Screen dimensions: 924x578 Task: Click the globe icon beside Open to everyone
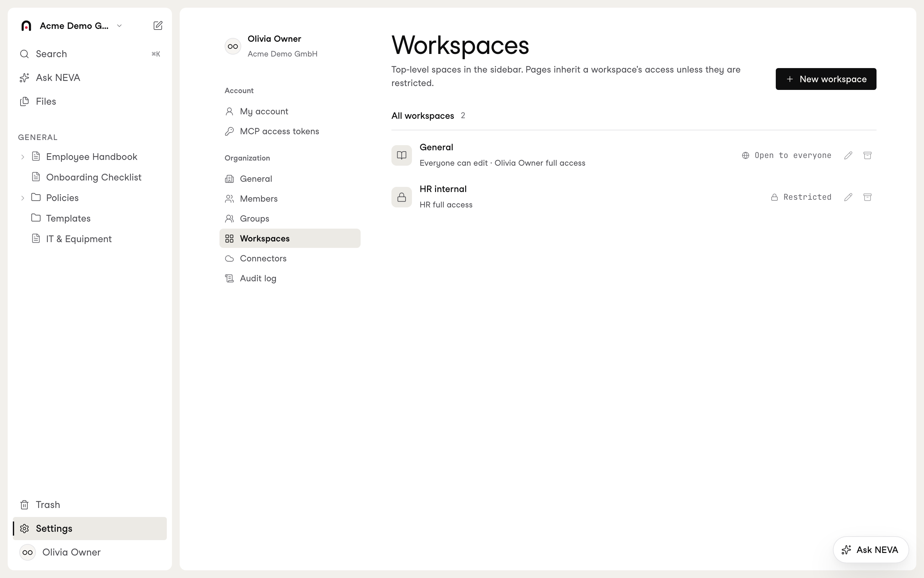coord(745,155)
